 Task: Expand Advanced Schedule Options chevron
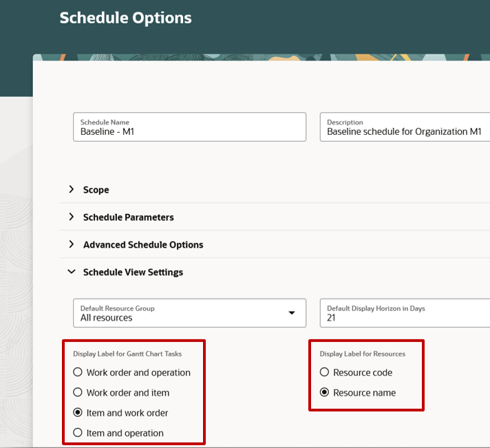tap(72, 244)
